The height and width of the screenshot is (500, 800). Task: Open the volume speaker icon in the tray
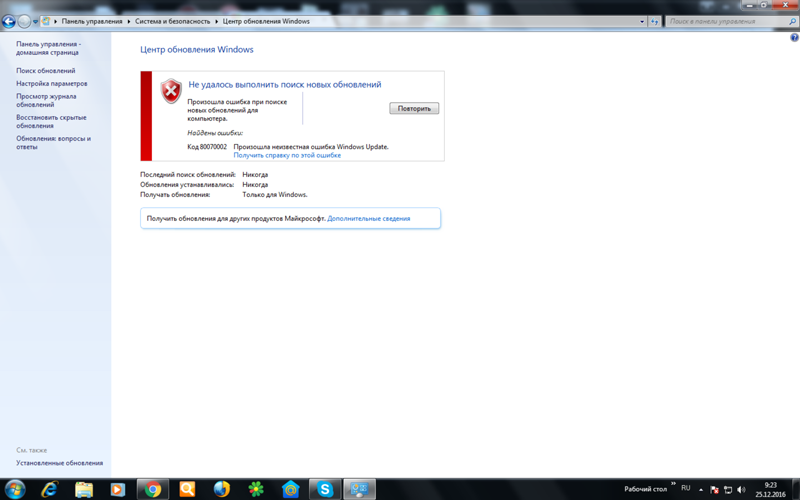point(741,490)
